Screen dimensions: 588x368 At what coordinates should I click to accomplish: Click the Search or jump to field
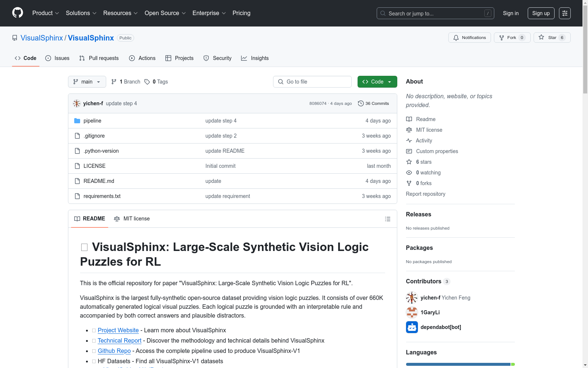point(435,13)
